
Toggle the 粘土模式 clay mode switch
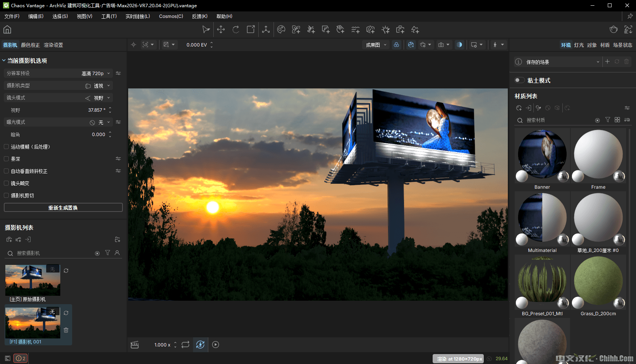(519, 80)
